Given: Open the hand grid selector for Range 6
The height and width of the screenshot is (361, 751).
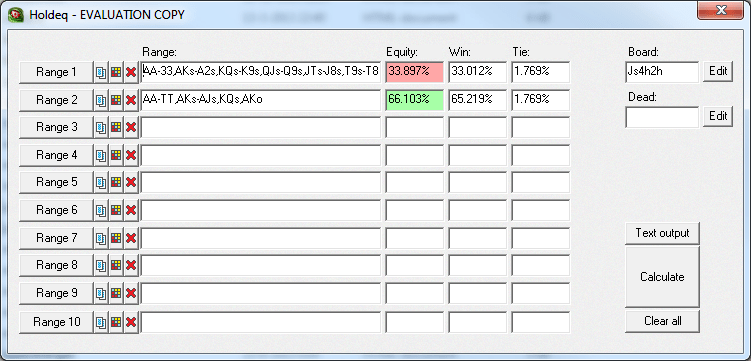Looking at the screenshot, I should click(x=116, y=210).
